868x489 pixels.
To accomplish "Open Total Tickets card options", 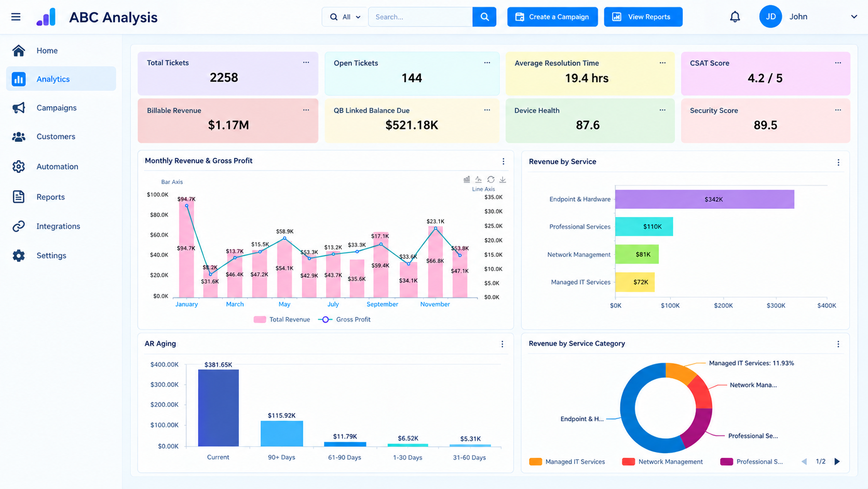I will point(306,62).
